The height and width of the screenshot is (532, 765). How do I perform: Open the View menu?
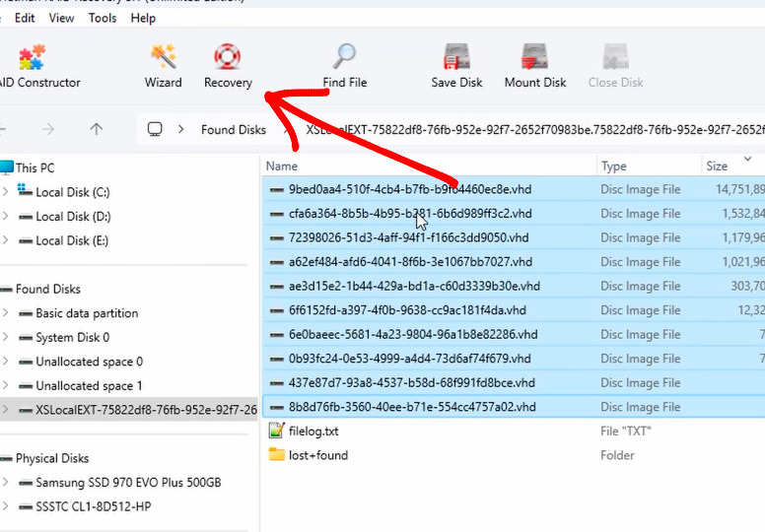click(61, 18)
